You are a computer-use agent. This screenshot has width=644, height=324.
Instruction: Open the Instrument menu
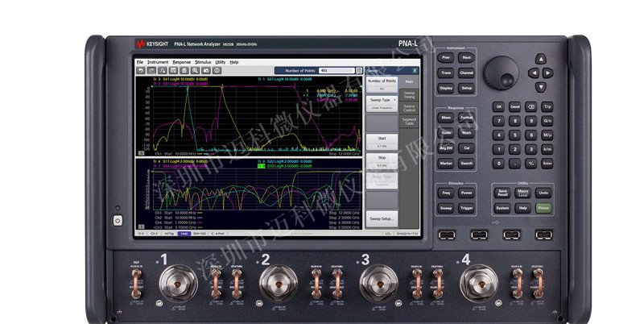point(158,62)
